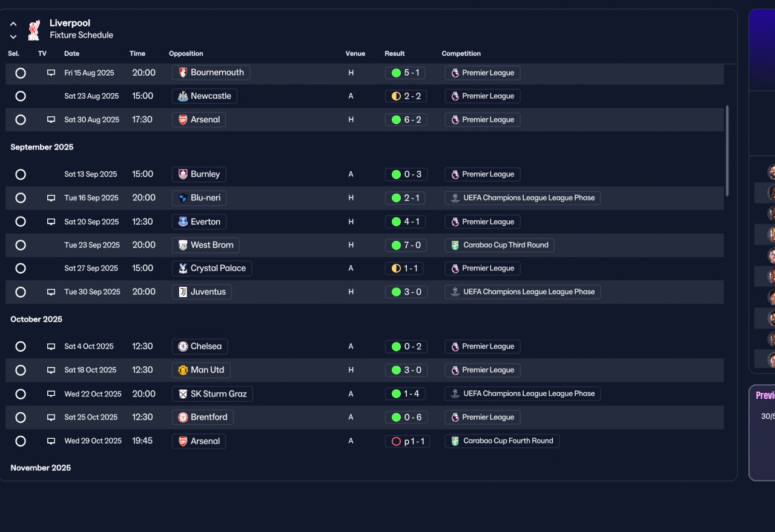The height and width of the screenshot is (532, 775).
Task: Click the TV icon for the Man Utd match
Action: (51, 370)
